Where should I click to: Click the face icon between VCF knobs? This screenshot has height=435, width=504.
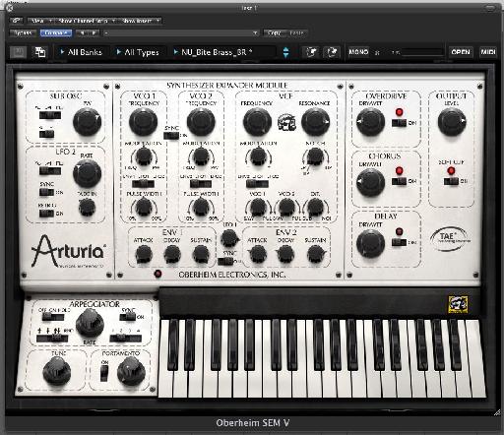(x=286, y=122)
